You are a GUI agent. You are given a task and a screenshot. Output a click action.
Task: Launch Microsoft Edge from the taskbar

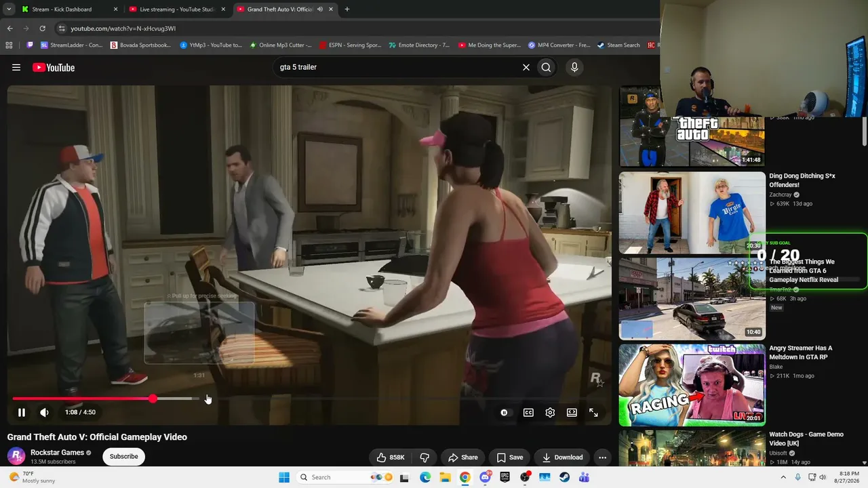425,477
